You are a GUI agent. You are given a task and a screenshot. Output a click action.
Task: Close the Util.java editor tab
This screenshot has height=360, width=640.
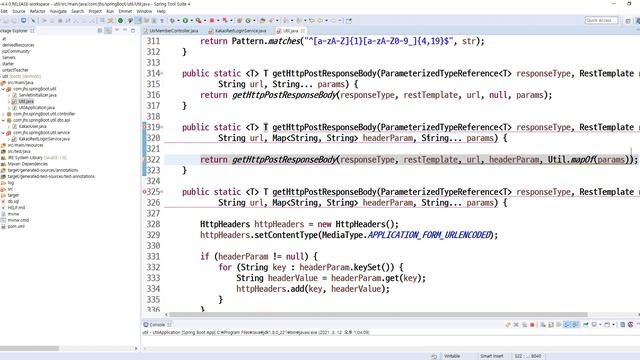pos(303,31)
